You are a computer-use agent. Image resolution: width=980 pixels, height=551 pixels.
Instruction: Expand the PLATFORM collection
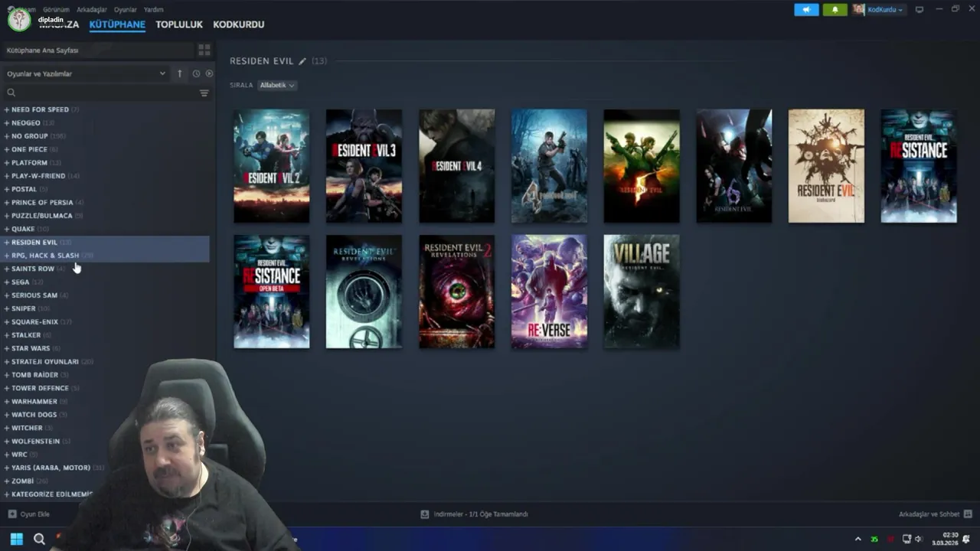[x=6, y=162]
